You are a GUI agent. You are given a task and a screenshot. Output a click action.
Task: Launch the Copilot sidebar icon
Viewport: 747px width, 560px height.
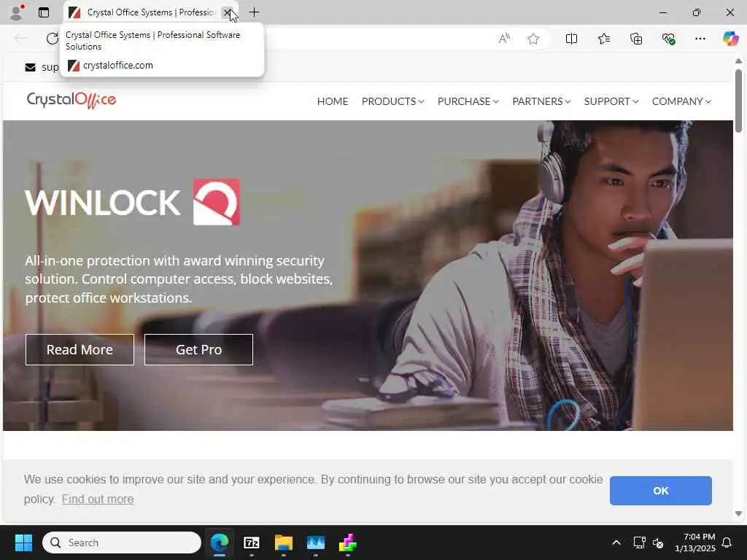(x=730, y=39)
